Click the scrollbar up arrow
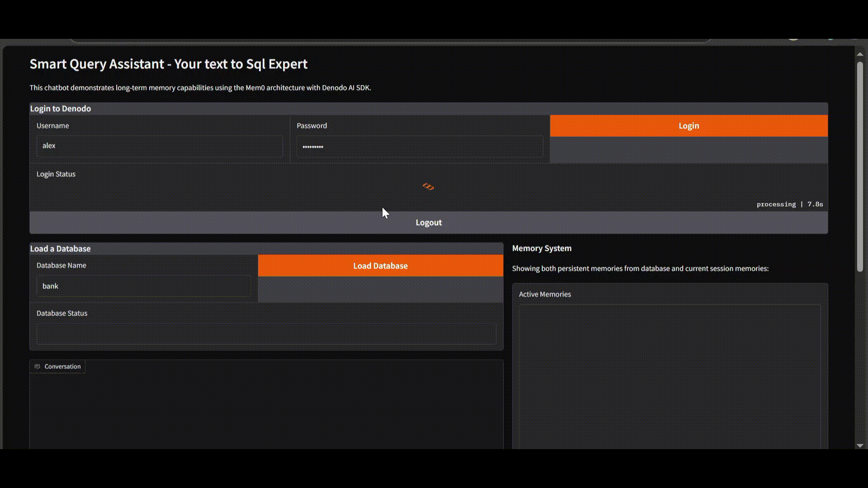The image size is (868, 488). pos(860,54)
